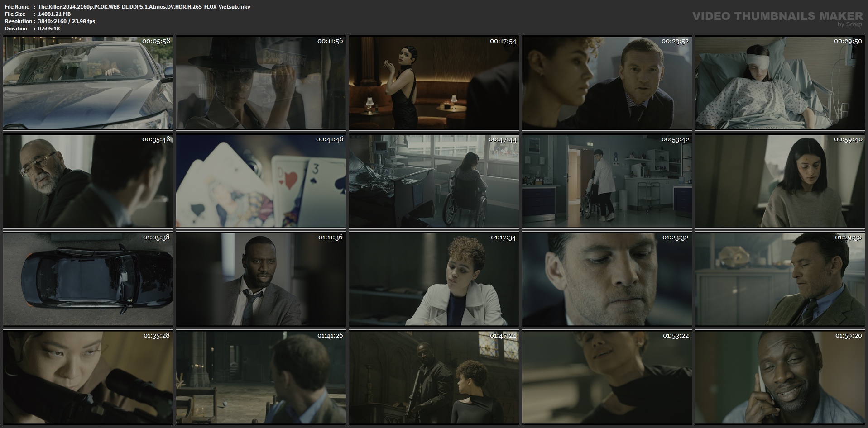Image resolution: width=868 pixels, height=428 pixels.
Task: Select the thumbnail at 01:17:34
Action: [434, 279]
